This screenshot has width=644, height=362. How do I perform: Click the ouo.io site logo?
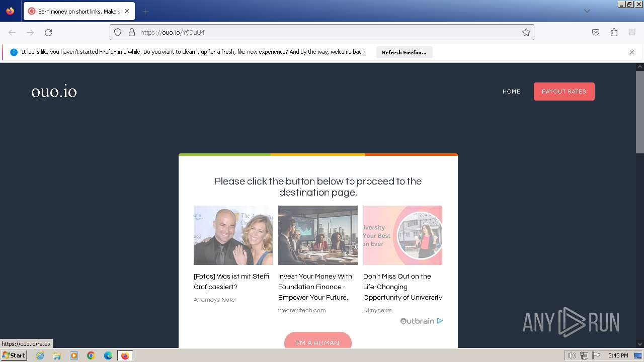pos(54,92)
